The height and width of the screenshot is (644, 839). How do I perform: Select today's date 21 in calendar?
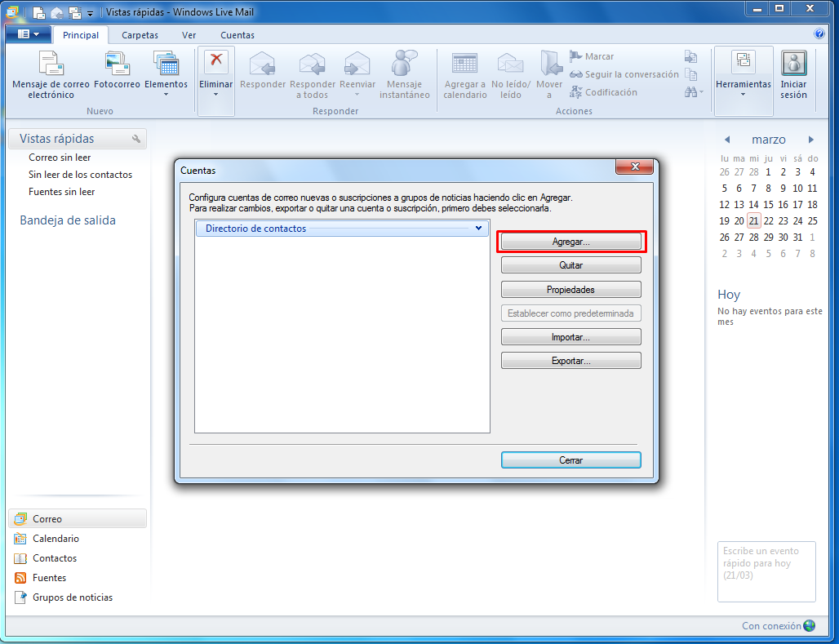tap(753, 220)
